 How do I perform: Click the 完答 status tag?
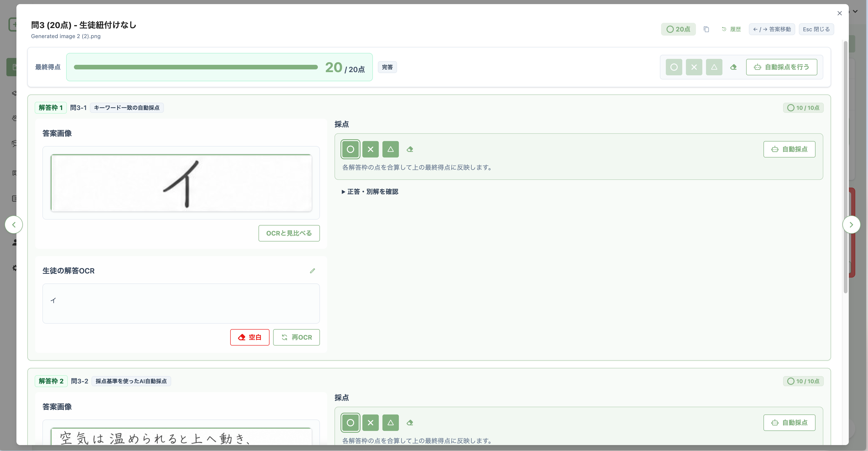(x=387, y=67)
